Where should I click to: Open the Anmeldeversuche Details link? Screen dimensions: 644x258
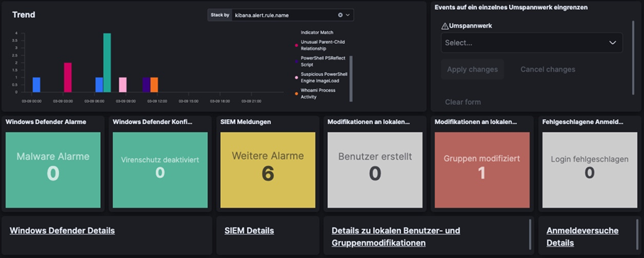582,237
